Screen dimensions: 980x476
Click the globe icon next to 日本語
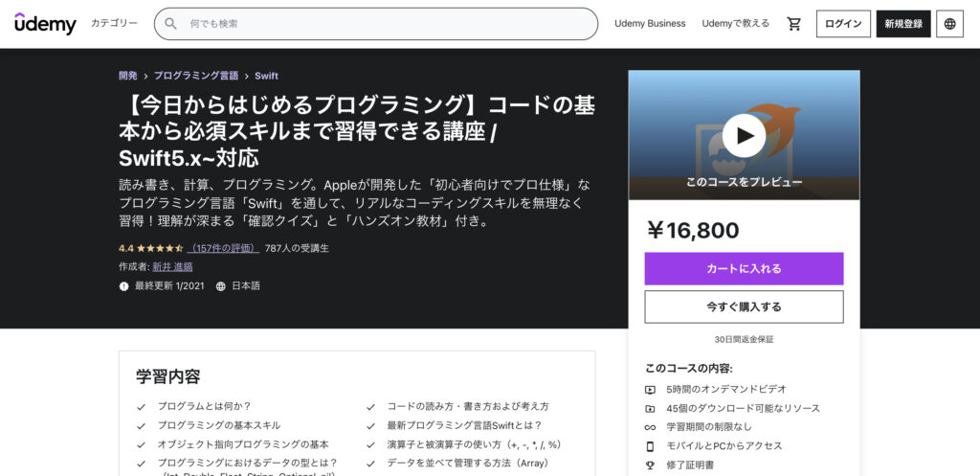coord(221,286)
